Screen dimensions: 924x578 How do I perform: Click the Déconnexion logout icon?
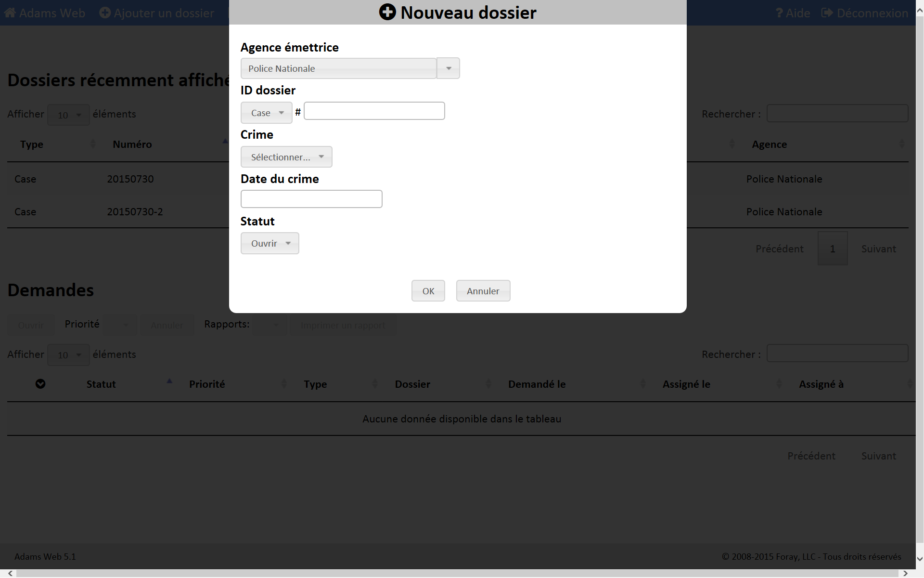(x=827, y=13)
